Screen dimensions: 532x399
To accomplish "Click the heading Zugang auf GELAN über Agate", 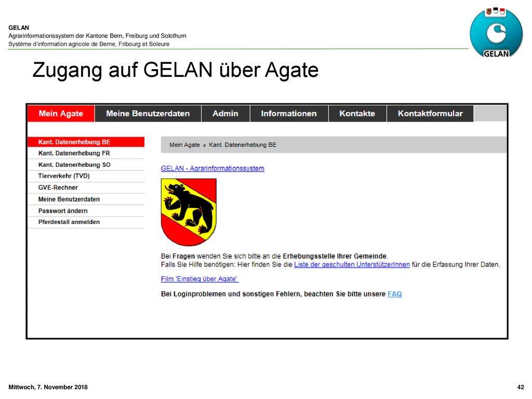I will click(x=176, y=70).
